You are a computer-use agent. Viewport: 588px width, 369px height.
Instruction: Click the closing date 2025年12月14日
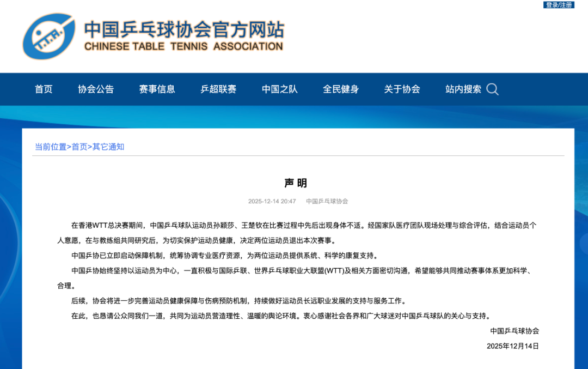coord(512,346)
